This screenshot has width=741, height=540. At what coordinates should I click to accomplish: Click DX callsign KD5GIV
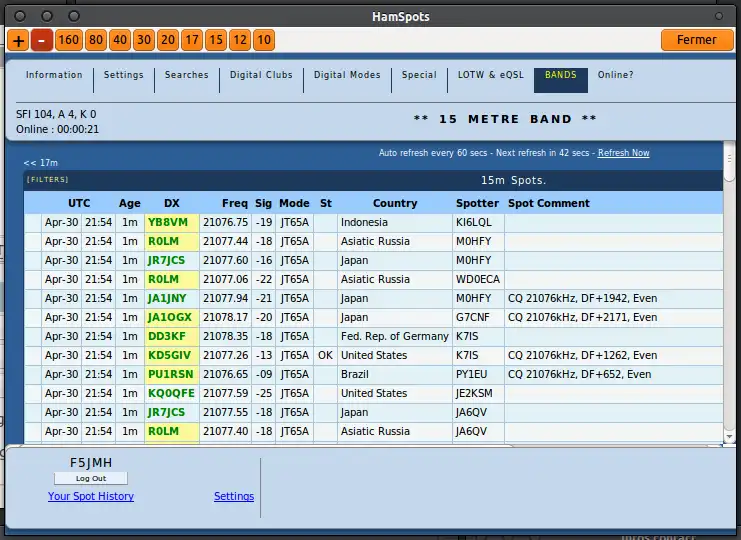click(169, 355)
